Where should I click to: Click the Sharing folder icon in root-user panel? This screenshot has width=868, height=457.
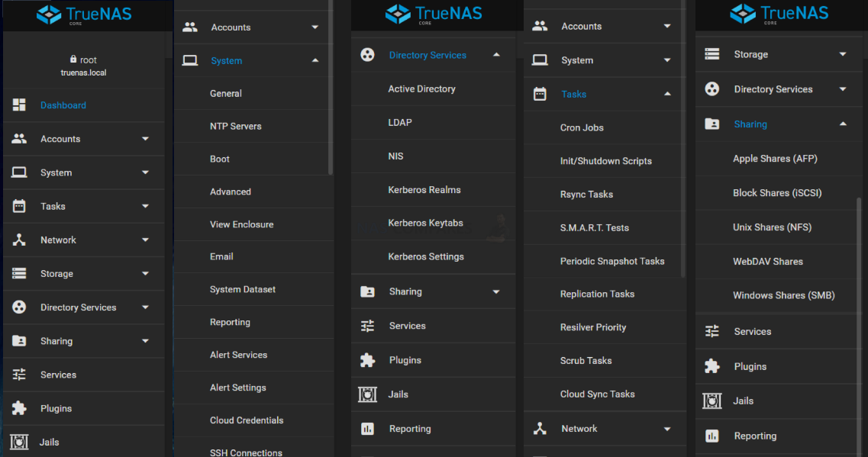[x=19, y=341]
